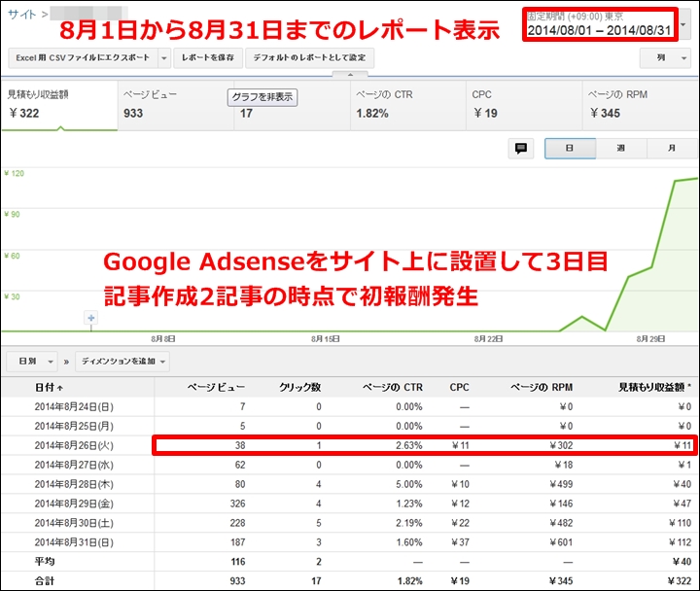Click the 8月22日 axis label on graph
The height and width of the screenshot is (591, 700).
(x=488, y=339)
